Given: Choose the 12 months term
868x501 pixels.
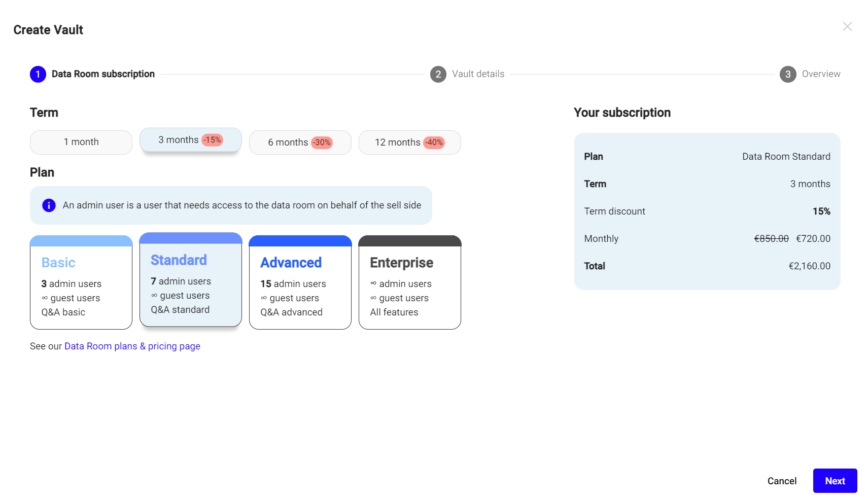Looking at the screenshot, I should (x=397, y=142).
